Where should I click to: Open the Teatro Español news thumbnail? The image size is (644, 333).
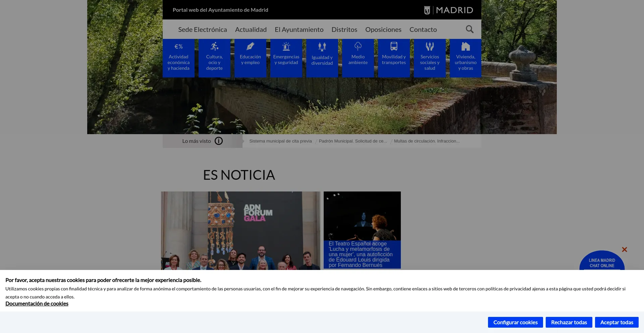[x=362, y=216]
